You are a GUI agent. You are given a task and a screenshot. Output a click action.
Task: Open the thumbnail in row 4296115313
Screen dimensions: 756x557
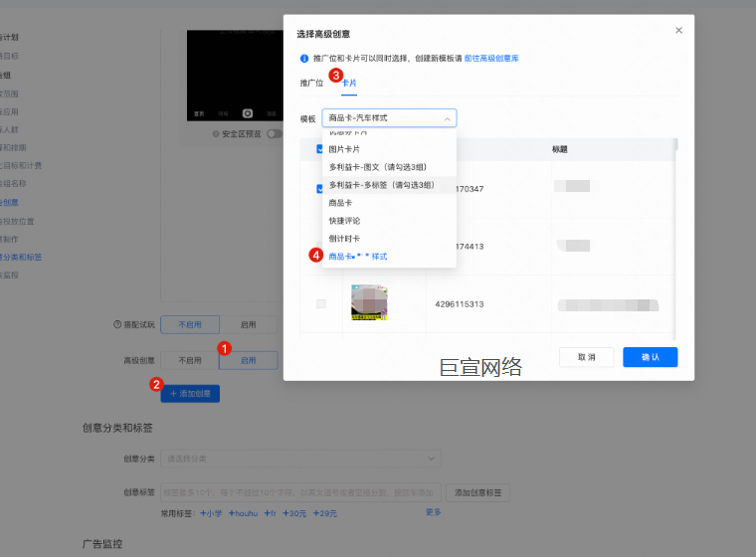click(369, 302)
